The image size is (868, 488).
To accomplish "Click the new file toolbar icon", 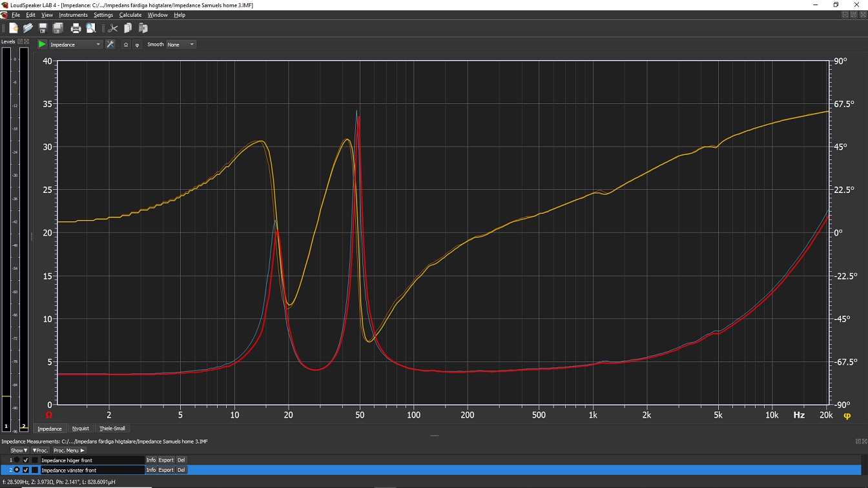I will click(14, 28).
